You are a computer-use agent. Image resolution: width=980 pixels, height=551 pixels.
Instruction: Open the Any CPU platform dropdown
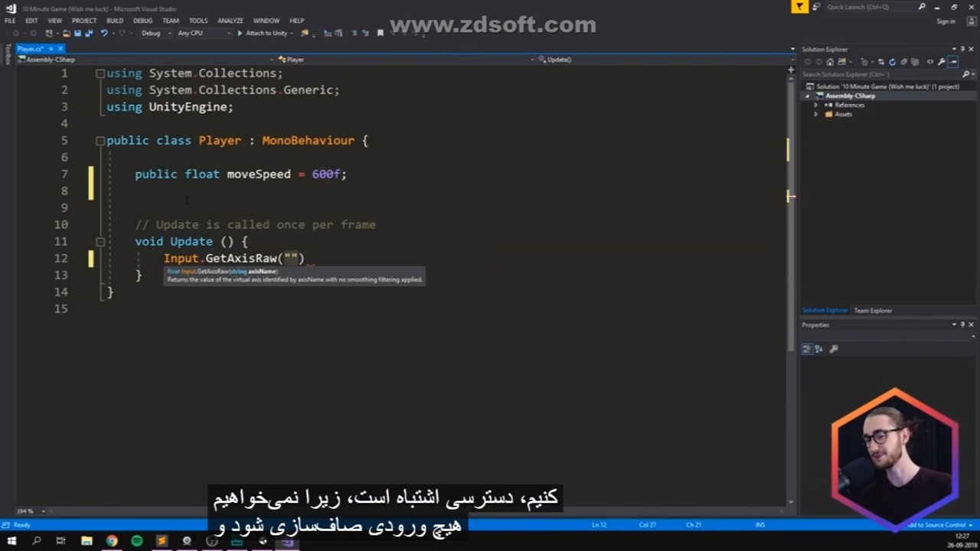click(202, 34)
